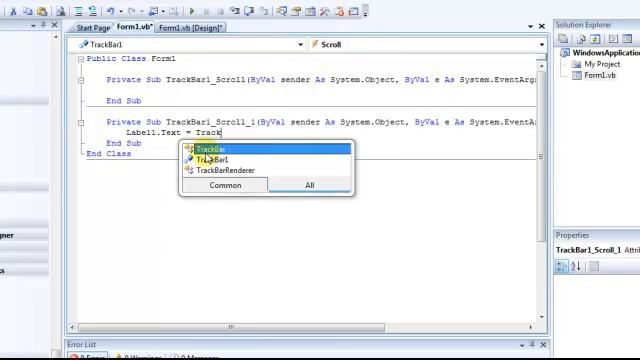Viewport: 640px width, 360px height.
Task: Select TrackBar in the IntelliSense list
Action: (x=267, y=149)
